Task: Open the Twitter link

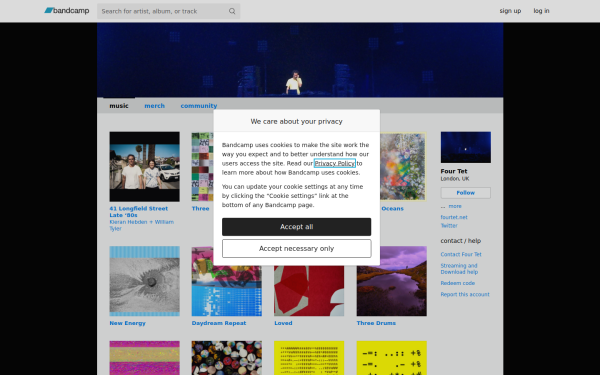Action: coord(449,225)
